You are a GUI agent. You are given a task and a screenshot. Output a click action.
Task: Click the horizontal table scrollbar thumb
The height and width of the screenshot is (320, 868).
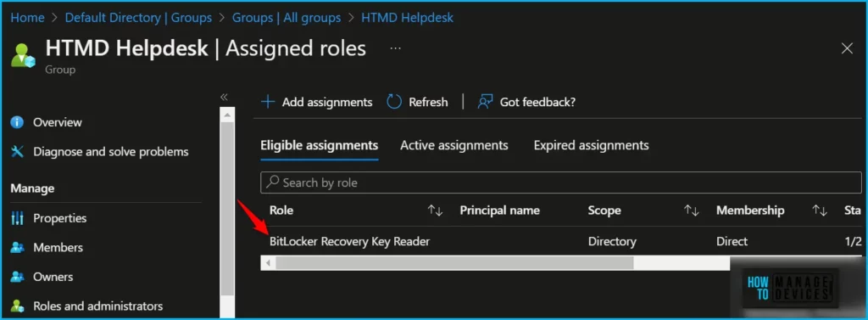point(454,263)
